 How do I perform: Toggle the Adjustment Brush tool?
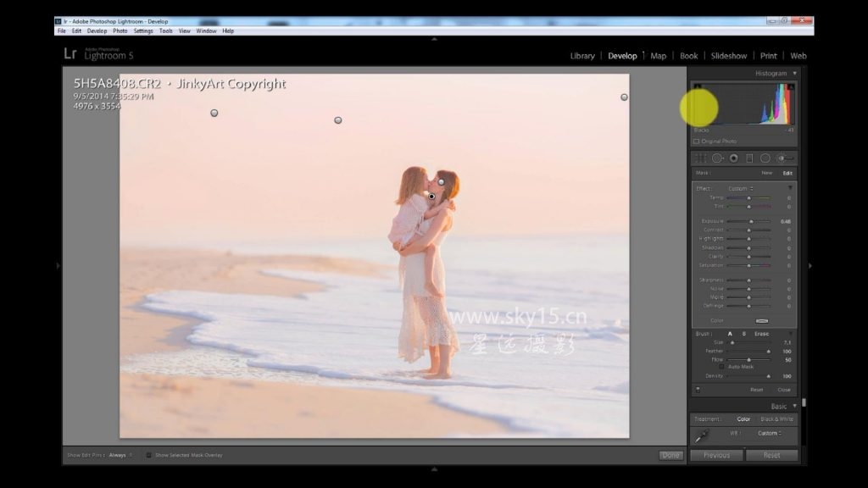[785, 158]
